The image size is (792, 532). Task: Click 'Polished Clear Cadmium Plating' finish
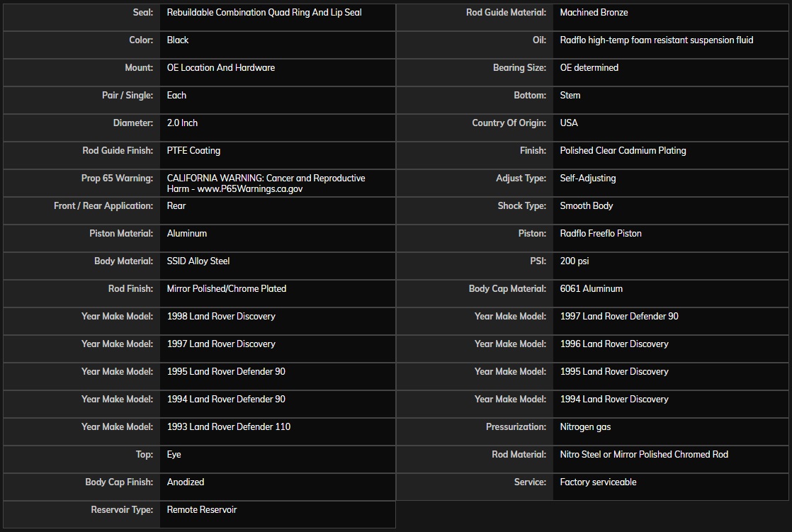[623, 151]
